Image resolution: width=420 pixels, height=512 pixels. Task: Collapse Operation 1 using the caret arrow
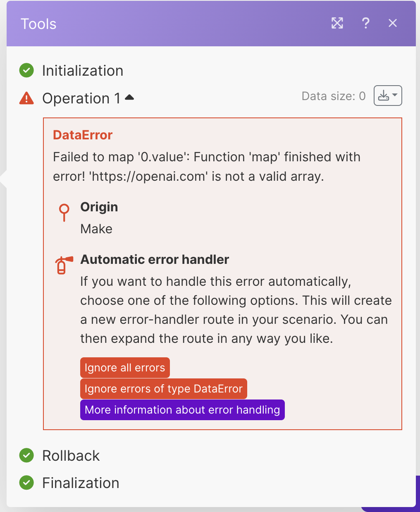tap(129, 98)
